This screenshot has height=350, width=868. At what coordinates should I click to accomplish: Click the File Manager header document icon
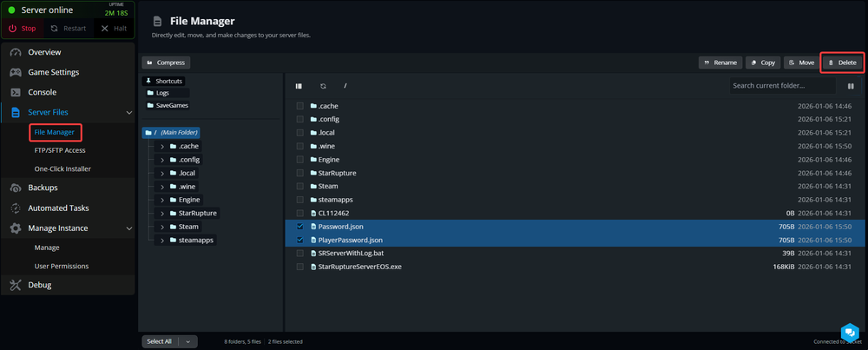pyautogui.click(x=158, y=21)
